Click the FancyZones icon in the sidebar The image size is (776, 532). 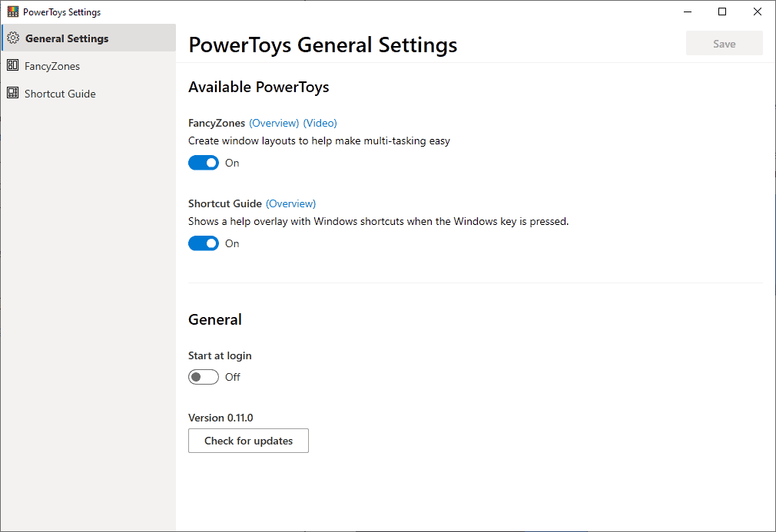[x=12, y=65]
